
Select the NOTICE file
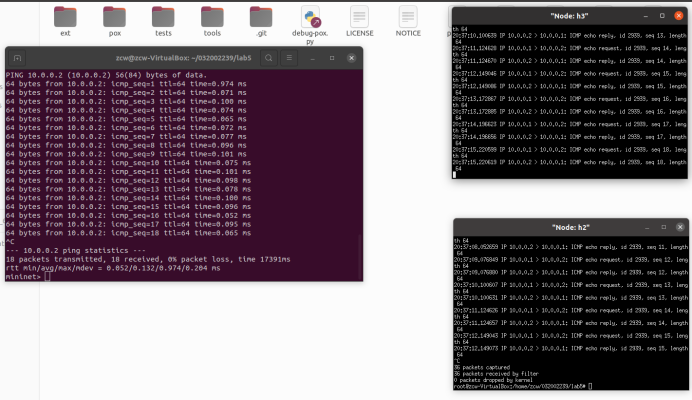(x=408, y=21)
